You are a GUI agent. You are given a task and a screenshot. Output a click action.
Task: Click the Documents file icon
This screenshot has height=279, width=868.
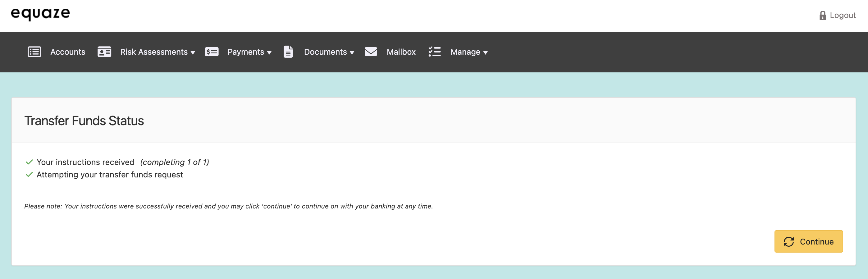(x=288, y=52)
